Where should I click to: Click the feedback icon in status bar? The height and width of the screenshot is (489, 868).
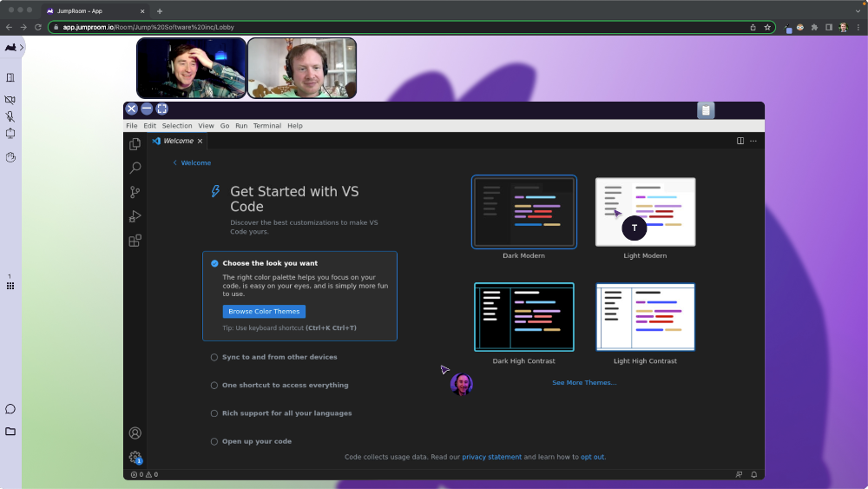click(x=739, y=474)
